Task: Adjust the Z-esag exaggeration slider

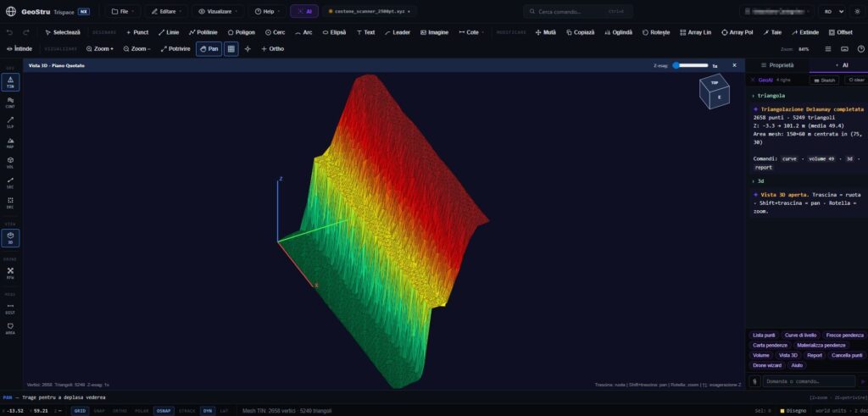Action: 690,65
